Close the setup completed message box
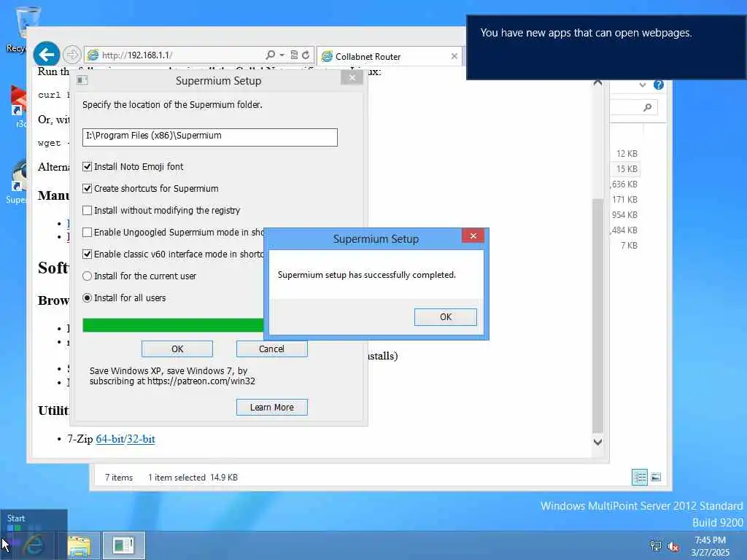The image size is (747, 560). pyautogui.click(x=473, y=236)
